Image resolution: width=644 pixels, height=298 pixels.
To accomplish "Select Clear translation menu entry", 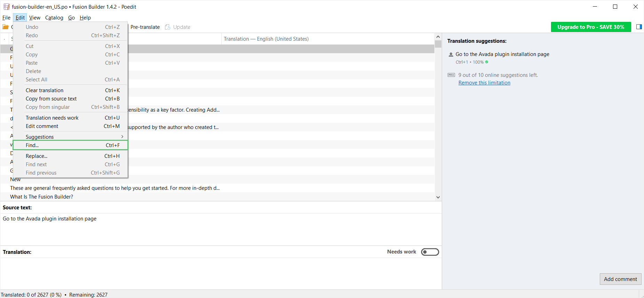I will point(70,90).
